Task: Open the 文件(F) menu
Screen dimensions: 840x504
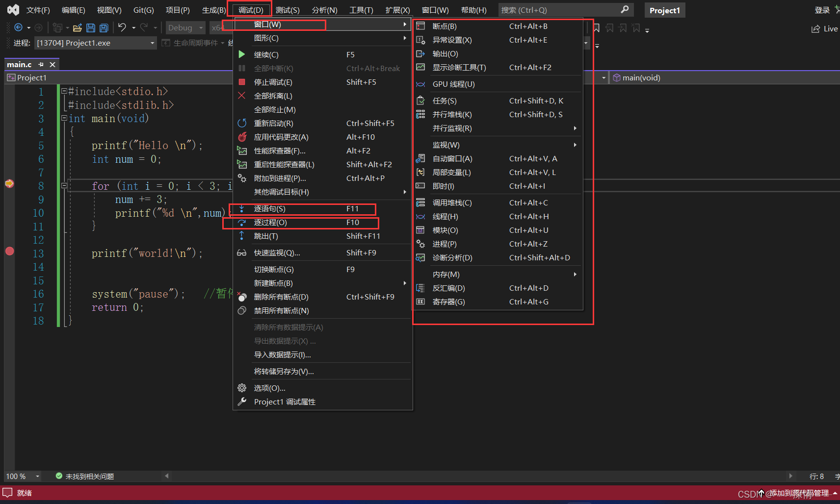Action: pyautogui.click(x=38, y=10)
